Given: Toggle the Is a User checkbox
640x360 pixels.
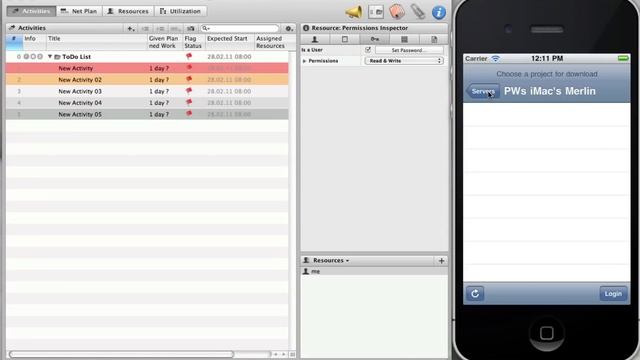Looking at the screenshot, I should tap(368, 50).
